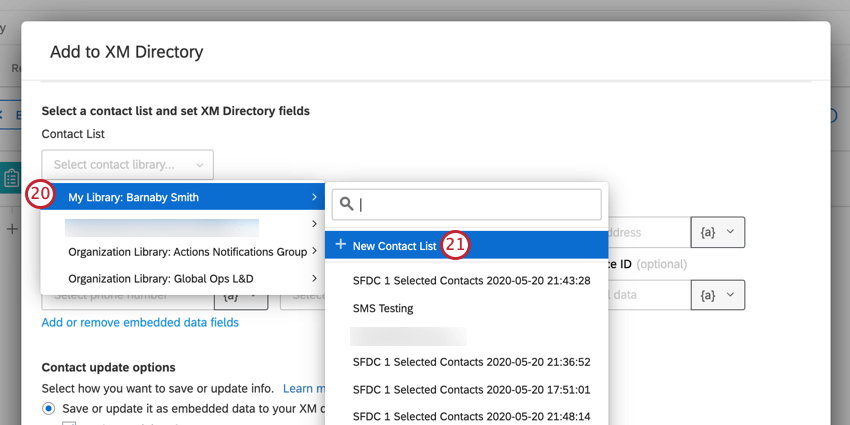Click the contact list search field

click(x=466, y=204)
